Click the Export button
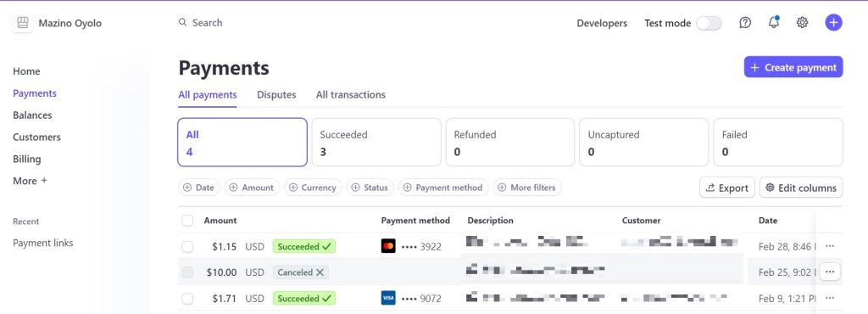 point(727,188)
